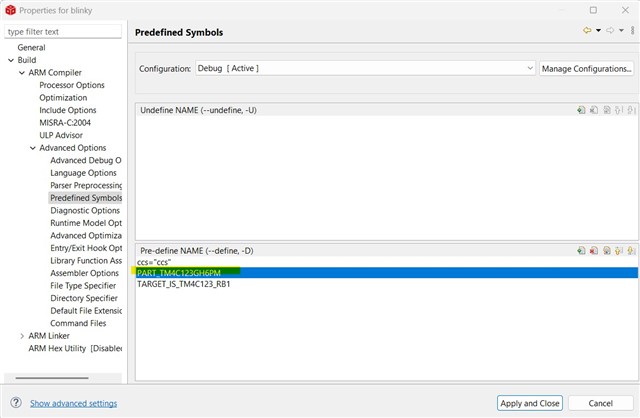Click Add icon in Undefine NAME toolbar
640x418 pixels.
click(581, 110)
